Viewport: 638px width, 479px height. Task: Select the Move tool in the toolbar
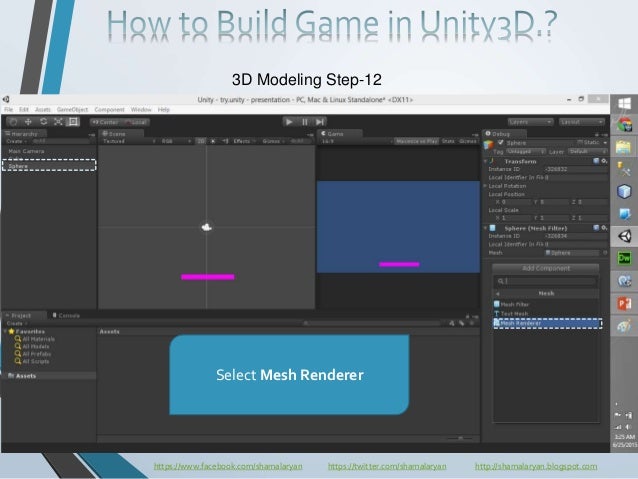(x=28, y=122)
